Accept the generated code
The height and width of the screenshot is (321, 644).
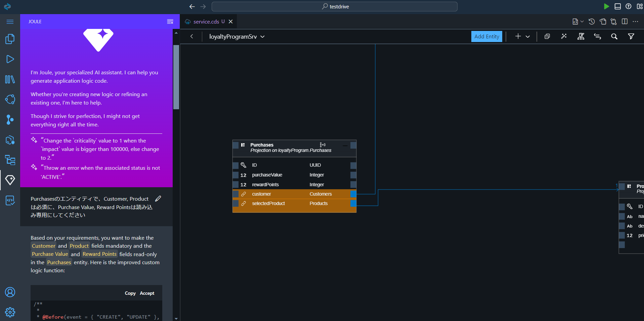point(147,293)
